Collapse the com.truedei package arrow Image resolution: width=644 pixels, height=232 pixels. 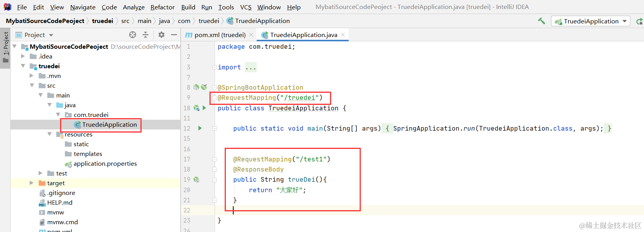click(58, 115)
